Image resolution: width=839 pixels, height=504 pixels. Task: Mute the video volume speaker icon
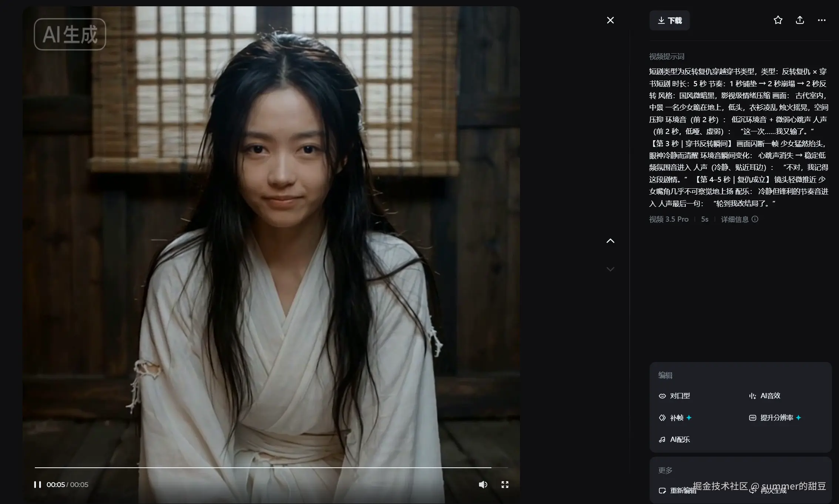point(483,484)
